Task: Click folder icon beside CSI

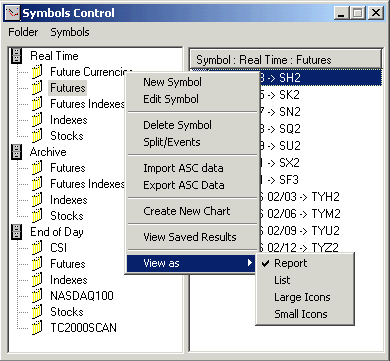Action: click(x=37, y=248)
